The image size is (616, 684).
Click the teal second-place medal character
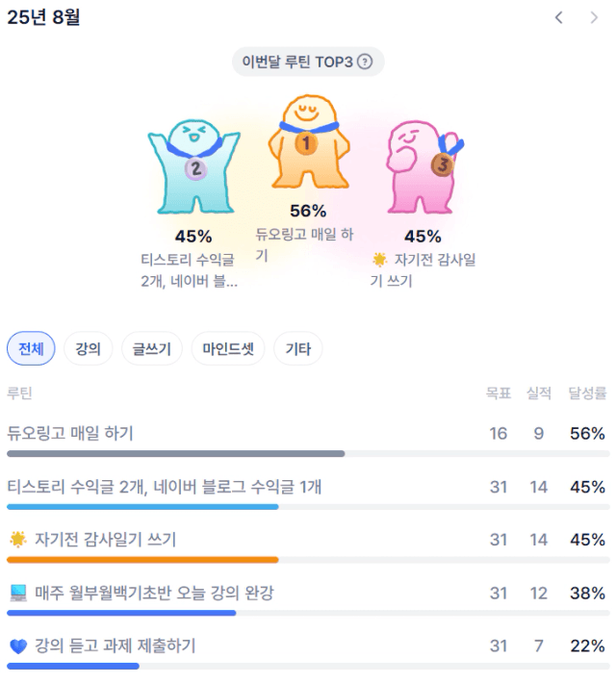click(194, 166)
